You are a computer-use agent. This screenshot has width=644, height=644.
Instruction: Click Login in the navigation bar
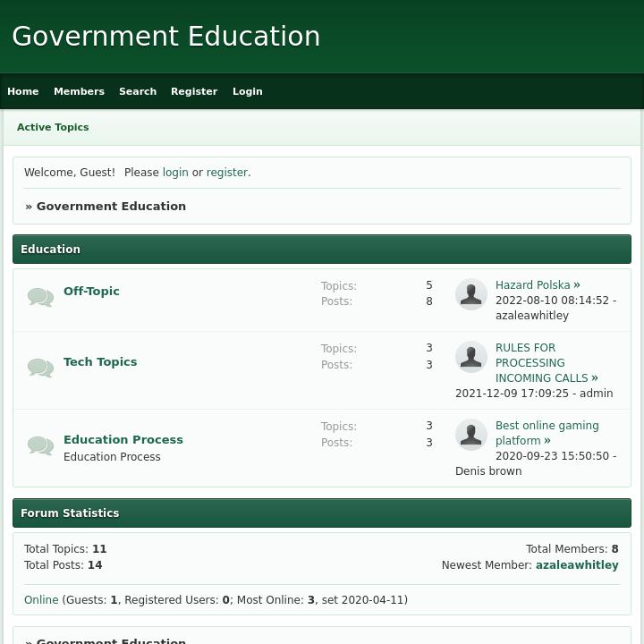248,91
